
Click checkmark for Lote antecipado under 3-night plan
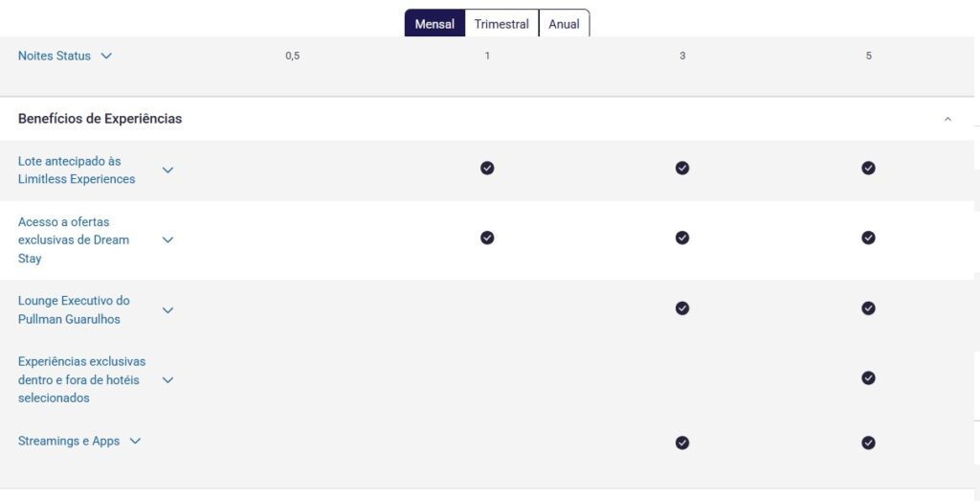click(x=681, y=168)
